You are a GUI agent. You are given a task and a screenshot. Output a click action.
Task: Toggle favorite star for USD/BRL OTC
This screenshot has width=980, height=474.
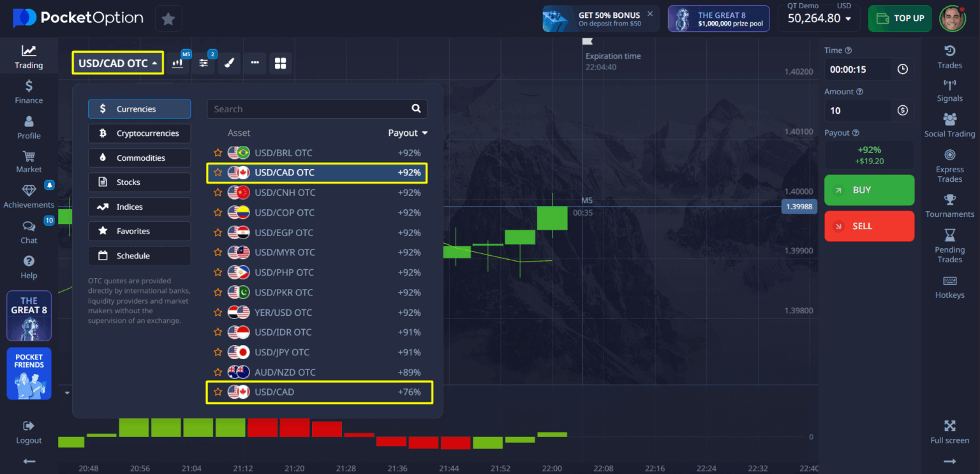point(218,153)
